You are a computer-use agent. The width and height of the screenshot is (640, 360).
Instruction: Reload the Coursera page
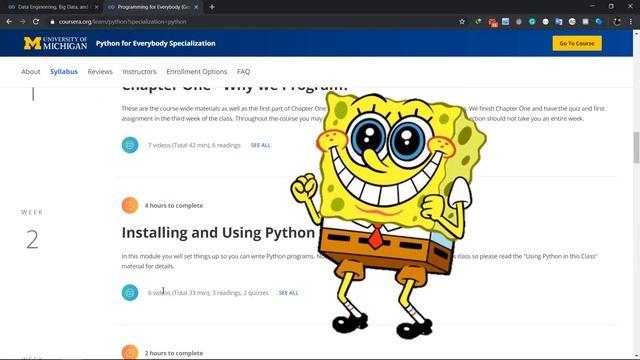36,22
